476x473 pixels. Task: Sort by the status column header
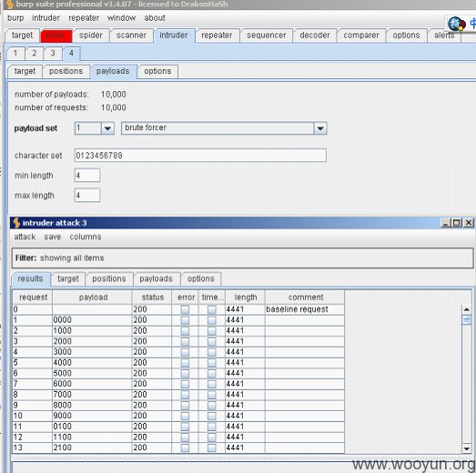point(152,297)
